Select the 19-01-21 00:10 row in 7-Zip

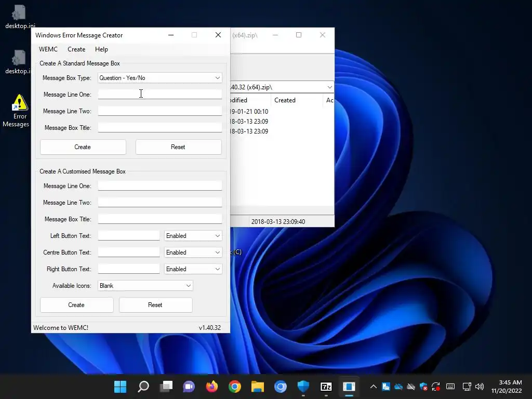point(282,111)
